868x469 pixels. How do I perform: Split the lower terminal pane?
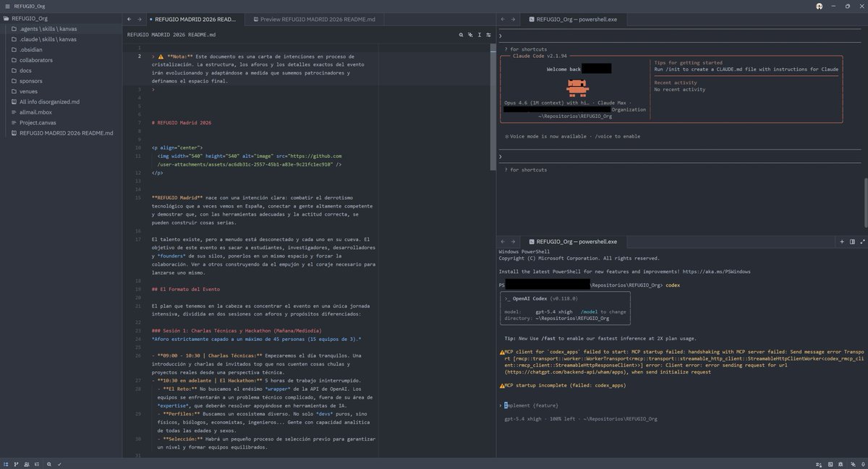[x=852, y=242]
